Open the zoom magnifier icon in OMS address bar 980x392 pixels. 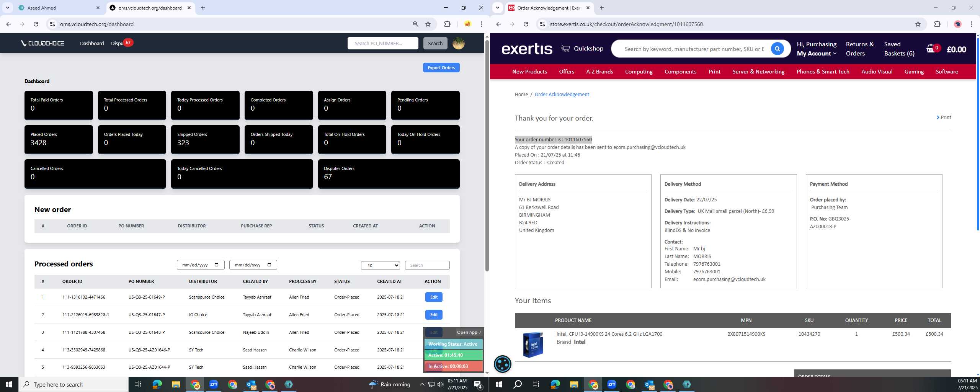coord(415,24)
